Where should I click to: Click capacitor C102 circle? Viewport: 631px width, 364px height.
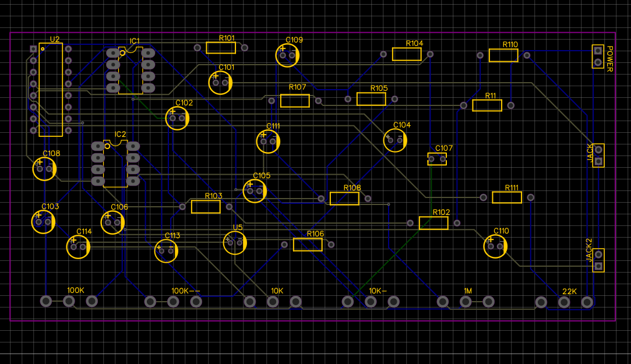click(178, 118)
